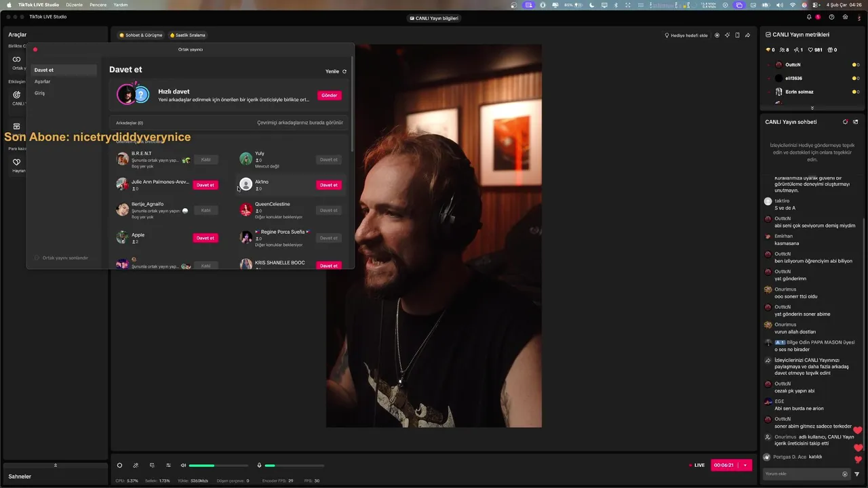Open the Pencere menu in the menu bar
The image size is (868, 488).
coord(98,5)
